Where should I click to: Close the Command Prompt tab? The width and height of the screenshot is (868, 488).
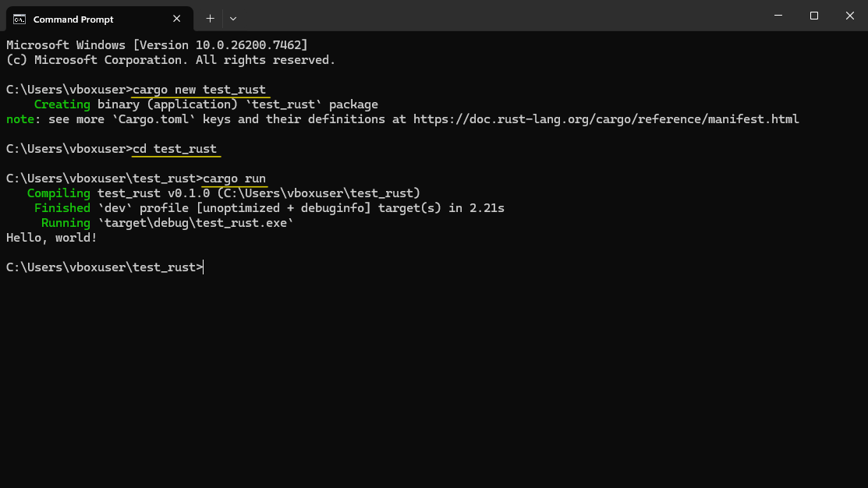click(x=178, y=19)
